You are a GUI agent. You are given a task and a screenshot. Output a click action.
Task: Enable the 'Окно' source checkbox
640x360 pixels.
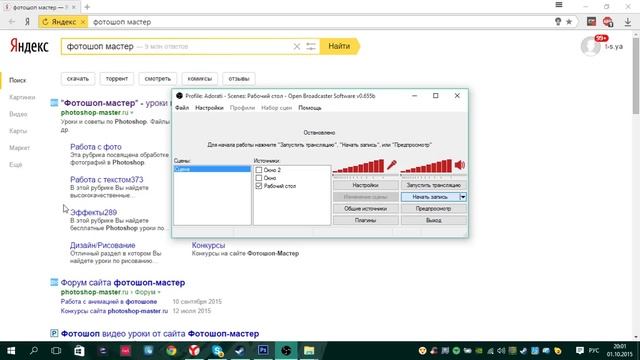pyautogui.click(x=258, y=178)
